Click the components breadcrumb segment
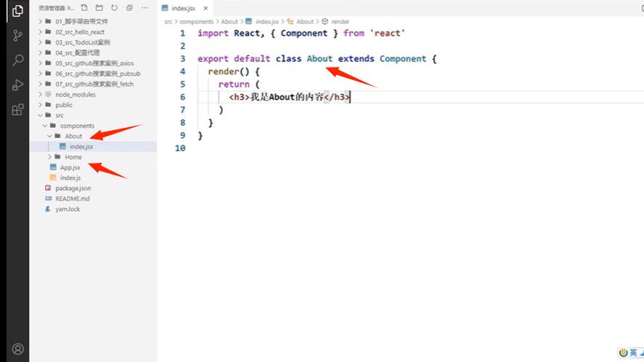644x362 pixels. click(196, 22)
